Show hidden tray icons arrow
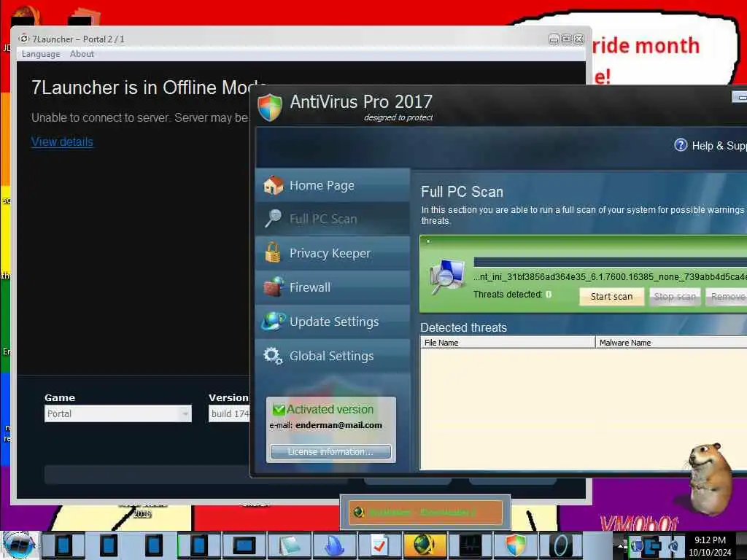 620,545
